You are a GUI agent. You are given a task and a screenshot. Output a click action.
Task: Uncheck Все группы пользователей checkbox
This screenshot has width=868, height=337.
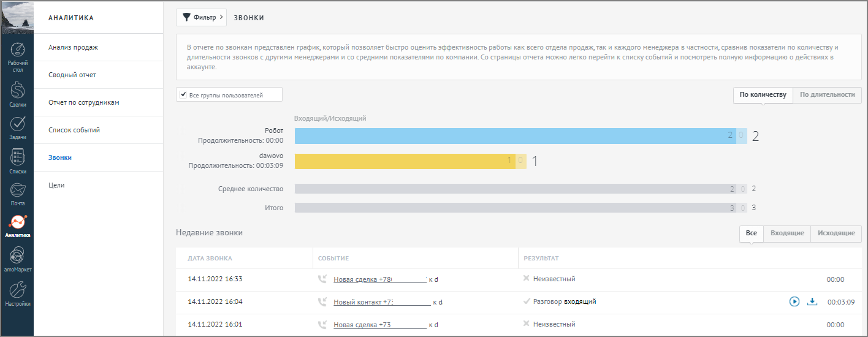pos(183,95)
